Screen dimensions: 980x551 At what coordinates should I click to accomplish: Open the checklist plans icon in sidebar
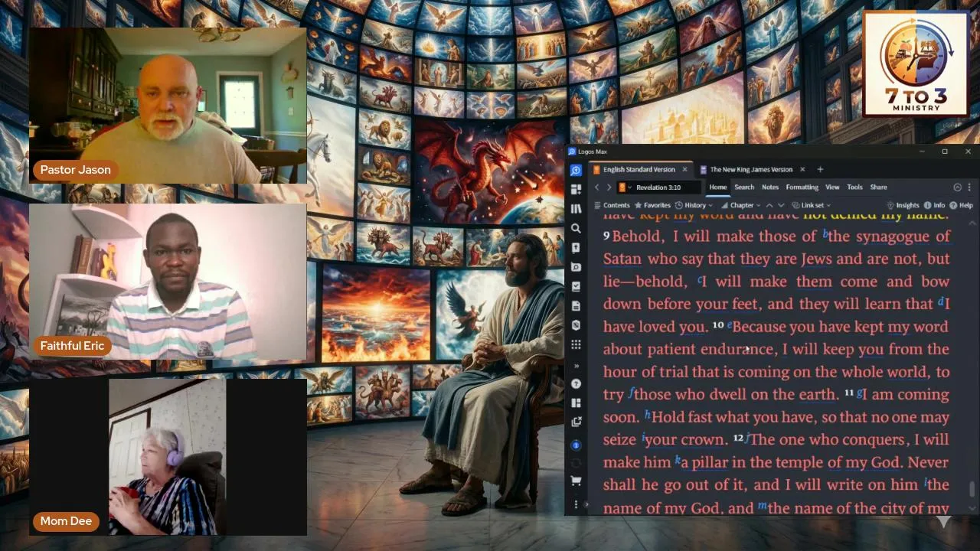click(x=576, y=286)
